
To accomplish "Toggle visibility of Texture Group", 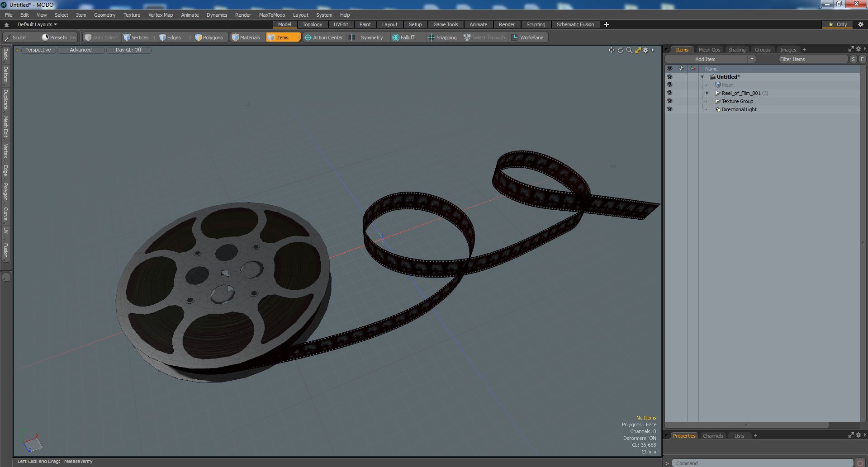I will point(670,101).
